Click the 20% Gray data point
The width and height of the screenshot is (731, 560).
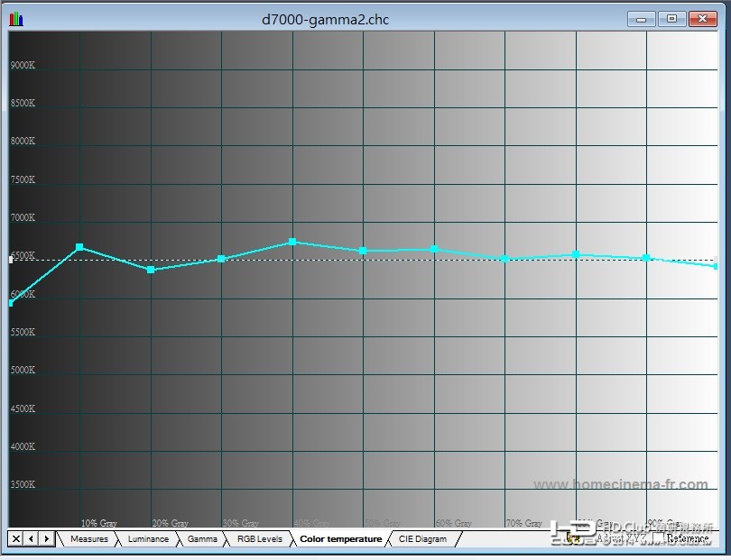[151, 270]
